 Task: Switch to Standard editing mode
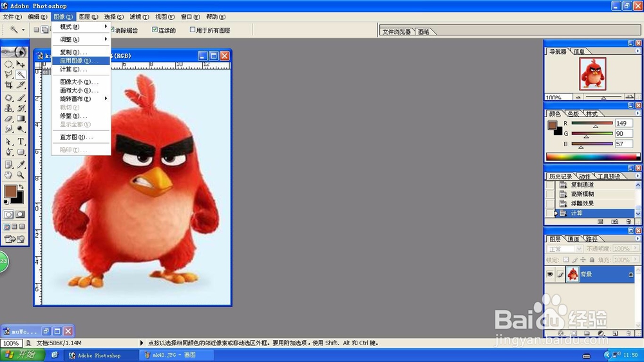tap(8, 214)
